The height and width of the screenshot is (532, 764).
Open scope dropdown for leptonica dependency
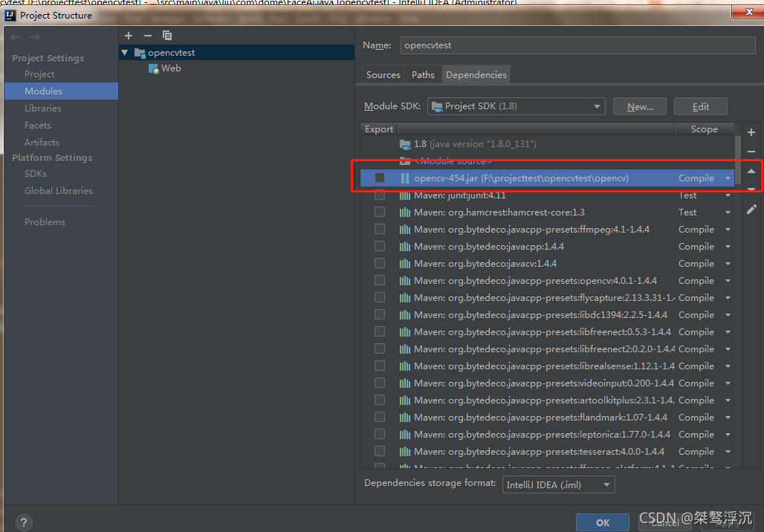(x=728, y=435)
